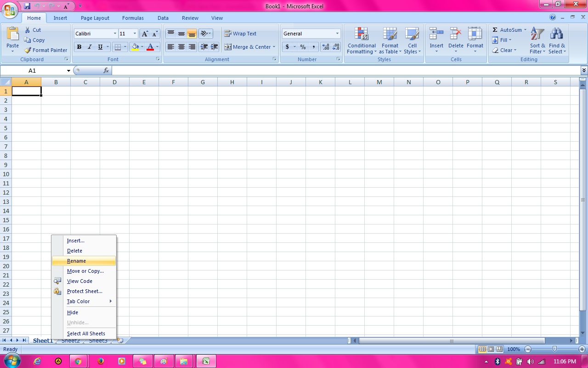This screenshot has height=368, width=588.
Task: Open the Formulas ribbon tab
Action: click(133, 18)
